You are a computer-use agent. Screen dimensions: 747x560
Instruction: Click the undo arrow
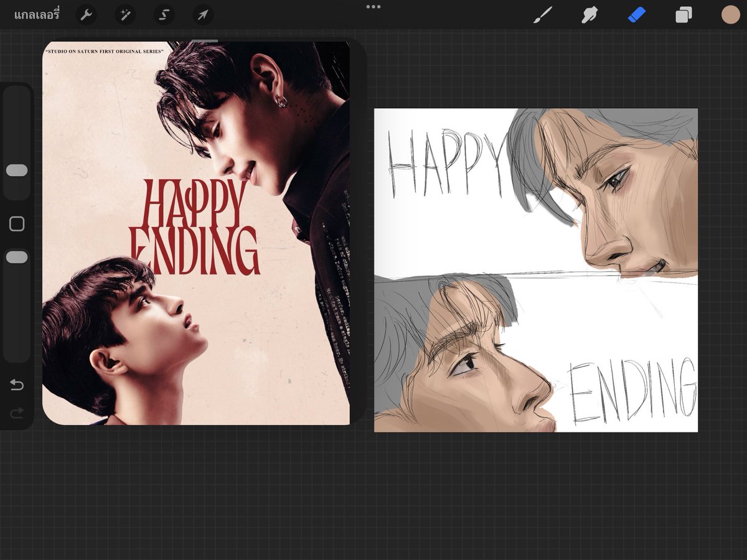[17, 385]
